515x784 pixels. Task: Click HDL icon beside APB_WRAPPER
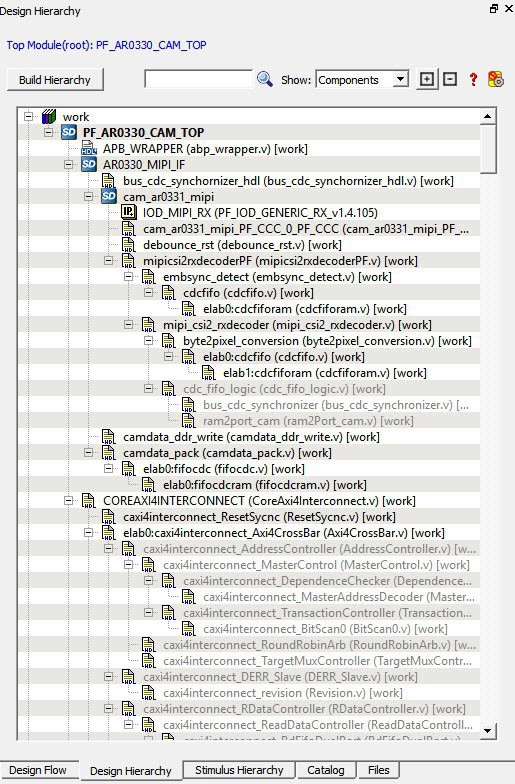pyautogui.click(x=88, y=148)
